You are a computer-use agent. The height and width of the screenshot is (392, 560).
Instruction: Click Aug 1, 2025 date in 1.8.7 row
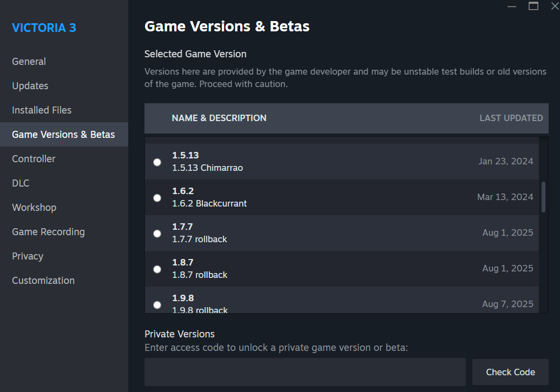[508, 269]
